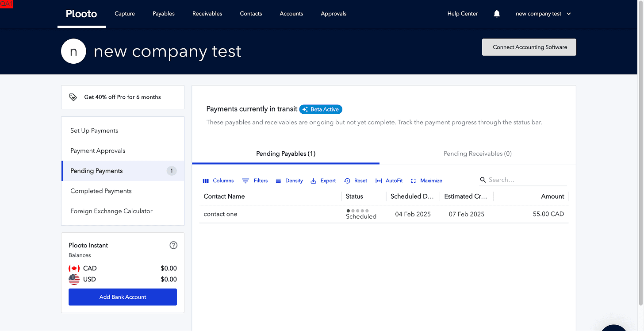The width and height of the screenshot is (644, 331).
Task: Go to Accounts in the top navigation
Action: point(291,14)
